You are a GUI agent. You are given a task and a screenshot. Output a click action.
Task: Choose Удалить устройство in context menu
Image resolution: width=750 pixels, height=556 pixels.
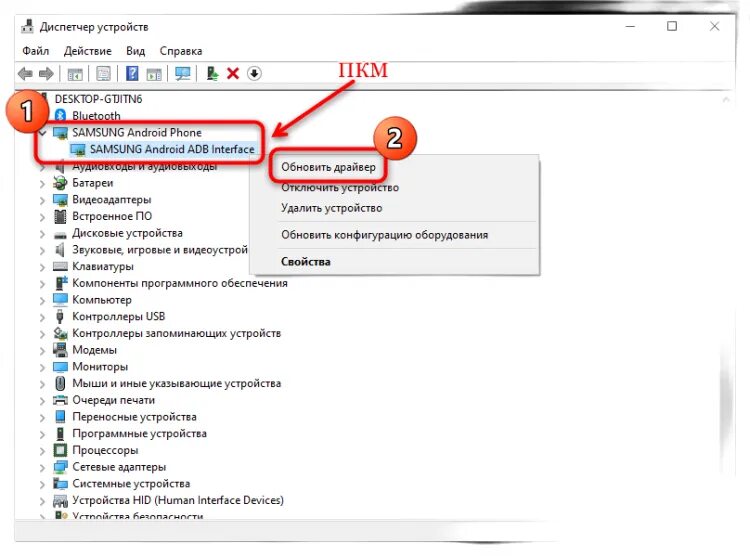[331, 208]
